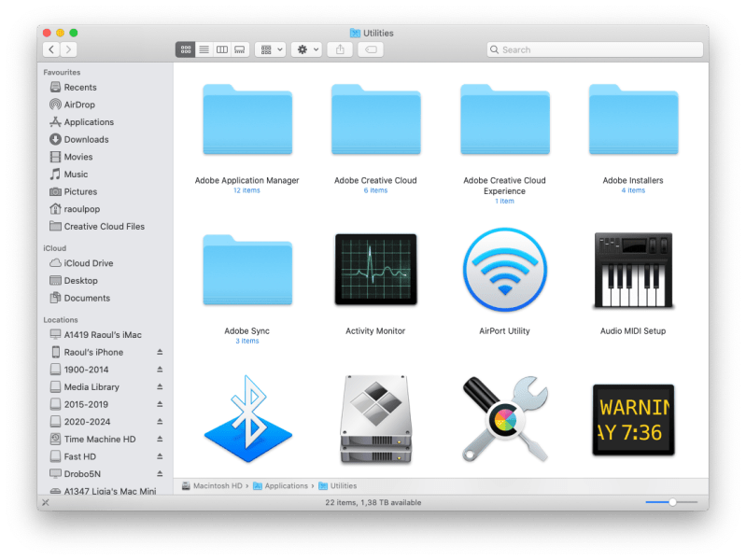Image resolution: width=746 pixels, height=560 pixels.
Task: Switch to list view mode
Action: coord(204,49)
